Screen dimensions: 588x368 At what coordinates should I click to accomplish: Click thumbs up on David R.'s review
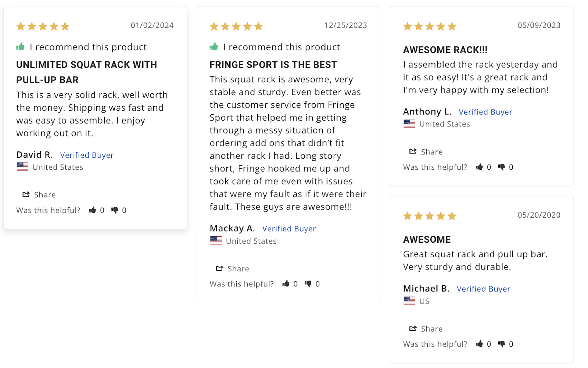(x=93, y=210)
